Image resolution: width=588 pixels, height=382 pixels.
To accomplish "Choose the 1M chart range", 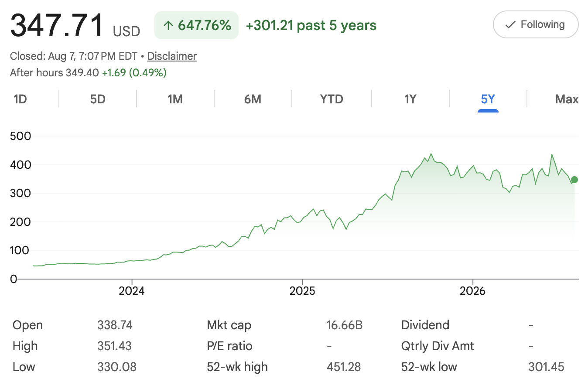I will (175, 99).
